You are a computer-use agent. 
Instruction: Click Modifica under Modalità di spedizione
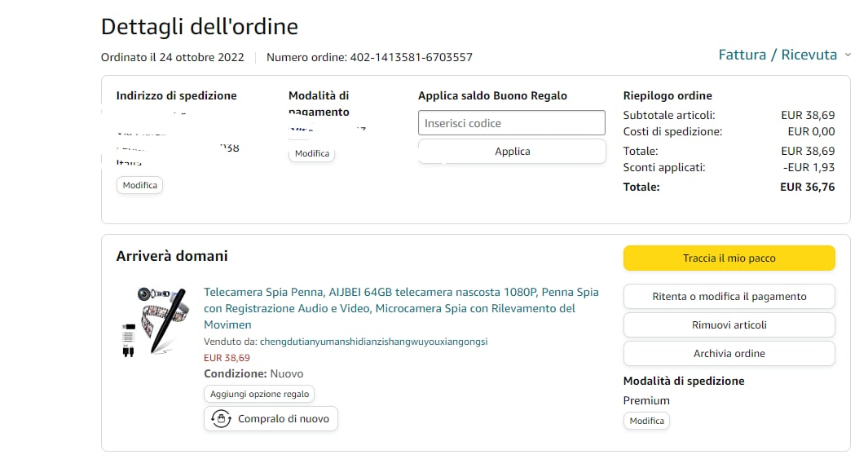tap(646, 421)
